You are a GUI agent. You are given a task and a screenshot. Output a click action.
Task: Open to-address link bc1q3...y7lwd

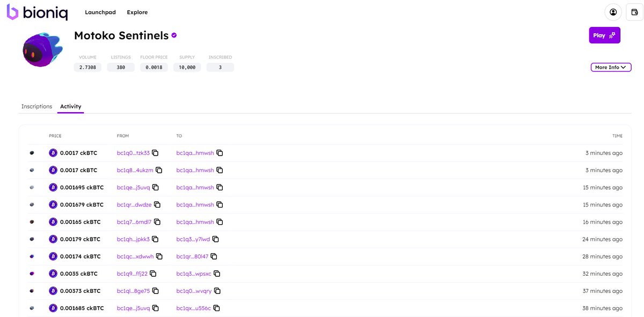193,239
